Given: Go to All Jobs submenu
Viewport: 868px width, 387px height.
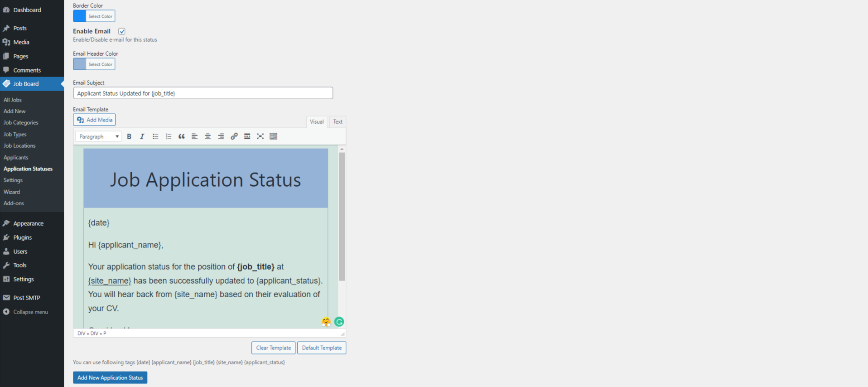Looking at the screenshot, I should [13, 100].
